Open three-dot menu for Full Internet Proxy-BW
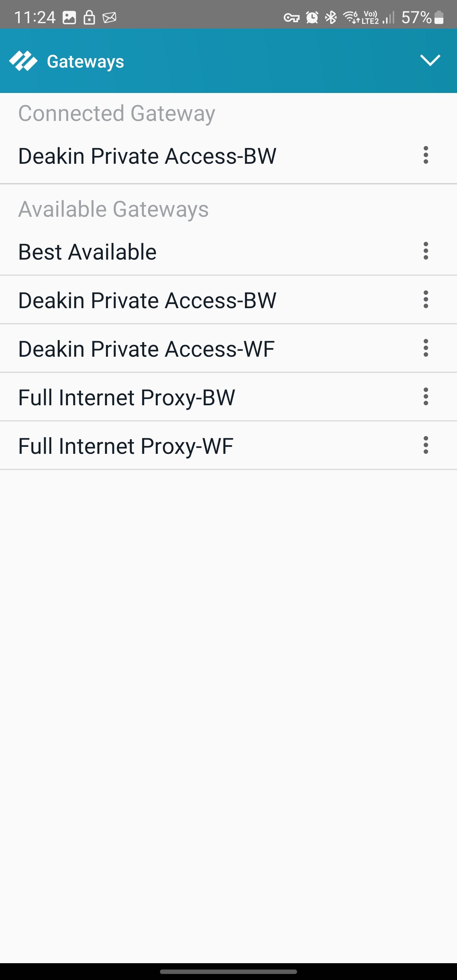 pos(425,397)
